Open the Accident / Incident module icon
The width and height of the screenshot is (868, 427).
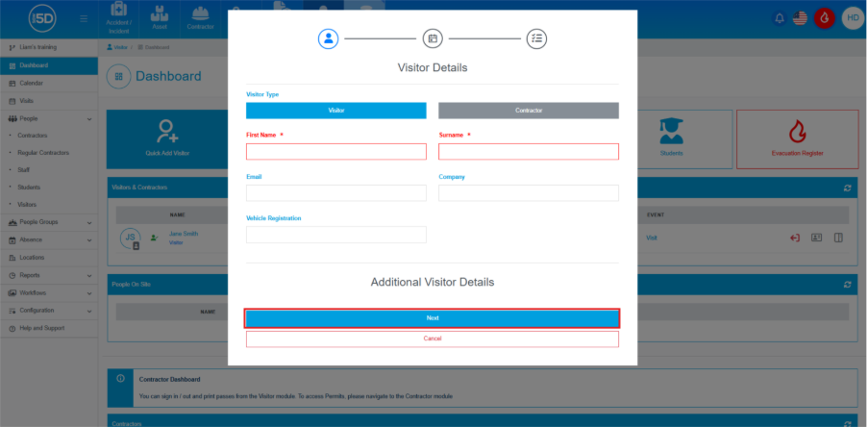119,16
